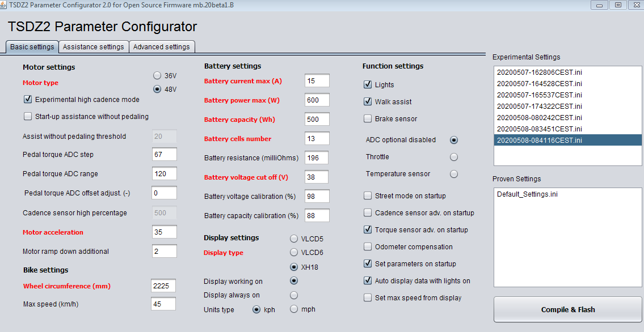This screenshot has width=644, height=332.
Task: Select the 36V motor type radio button
Action: [x=157, y=75]
